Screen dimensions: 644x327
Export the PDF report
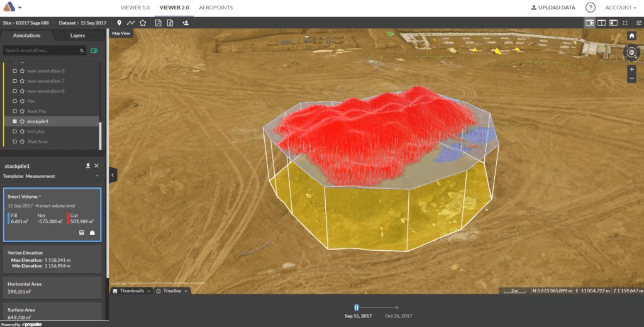[x=158, y=23]
